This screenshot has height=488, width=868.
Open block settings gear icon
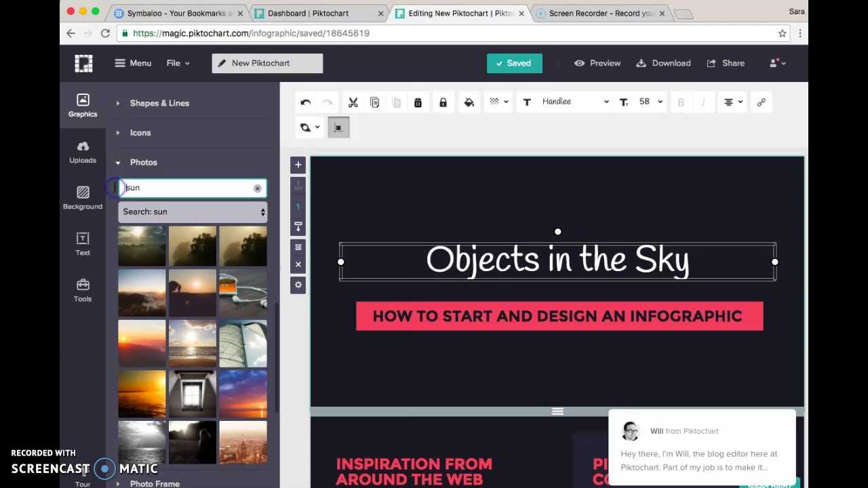[298, 285]
